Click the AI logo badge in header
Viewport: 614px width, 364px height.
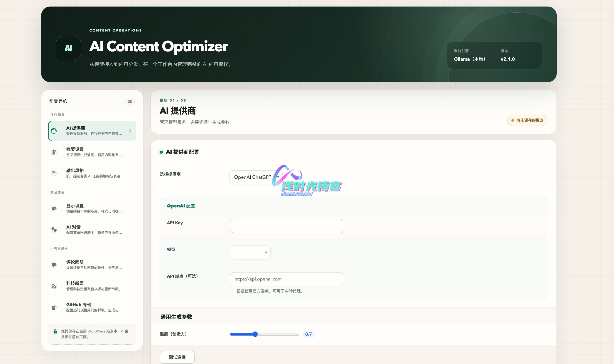point(68,48)
